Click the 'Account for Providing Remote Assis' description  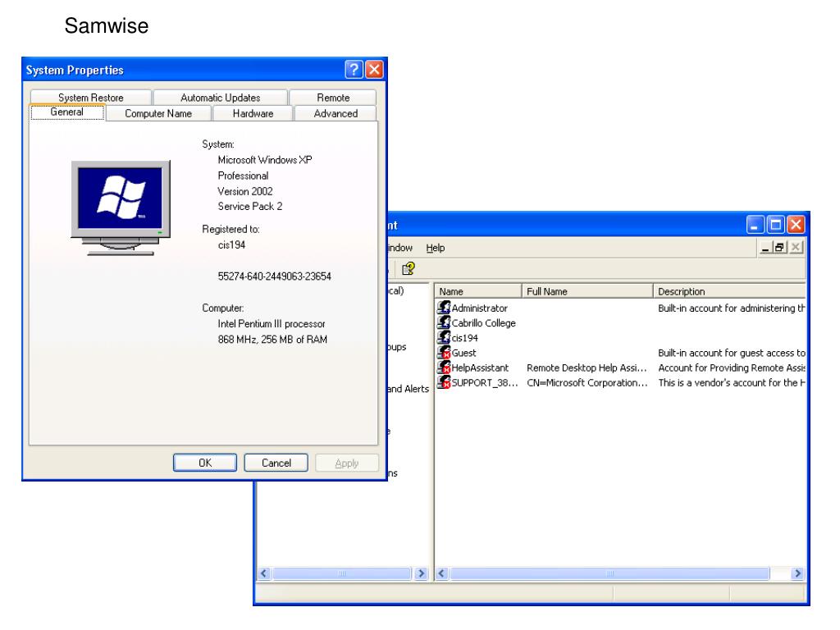coord(731,368)
